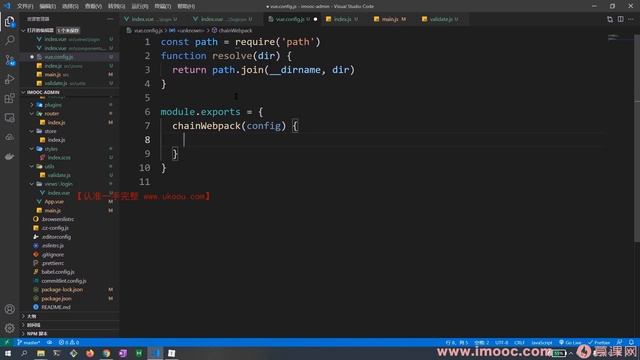Click the UTF-8 encoding status item

tap(502, 342)
